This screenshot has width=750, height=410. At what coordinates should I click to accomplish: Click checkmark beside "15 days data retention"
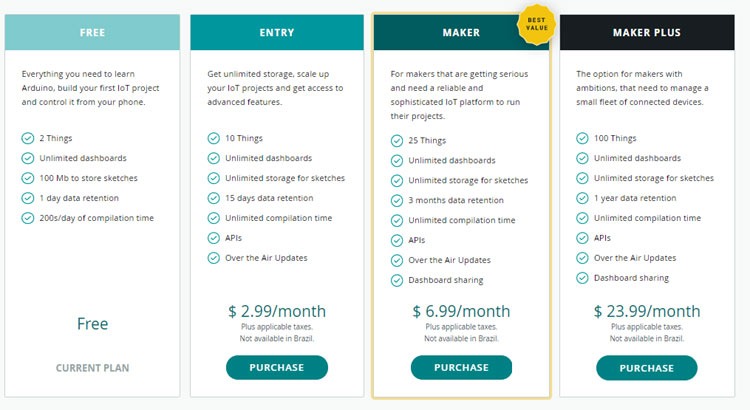pyautogui.click(x=213, y=198)
